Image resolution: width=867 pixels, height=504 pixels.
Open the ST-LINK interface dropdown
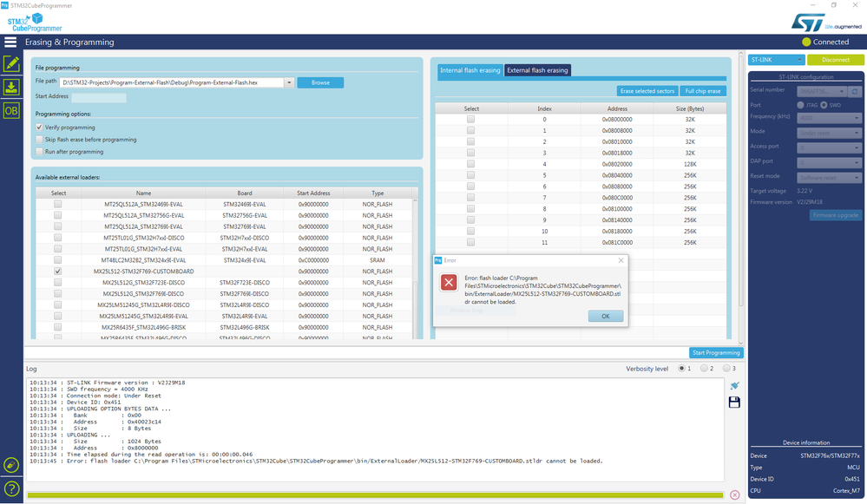[776, 60]
